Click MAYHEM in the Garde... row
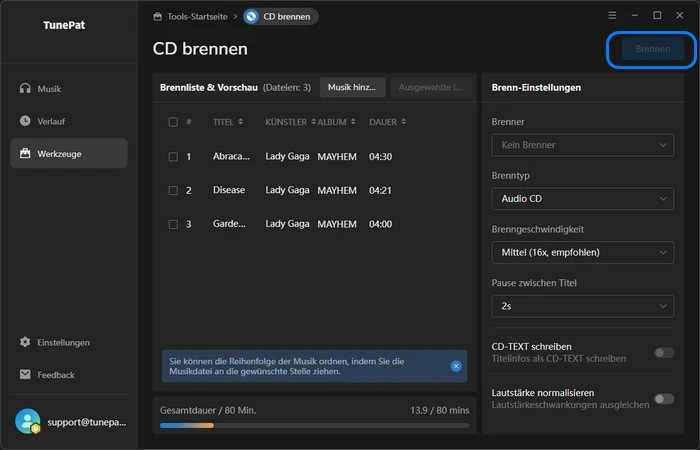This screenshot has height=450, width=700. pyautogui.click(x=337, y=224)
